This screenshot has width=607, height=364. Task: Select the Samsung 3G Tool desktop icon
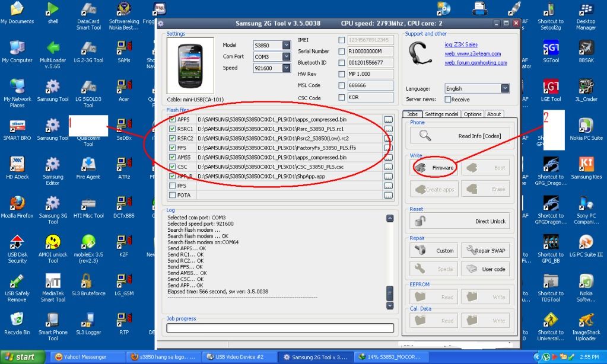click(x=53, y=210)
